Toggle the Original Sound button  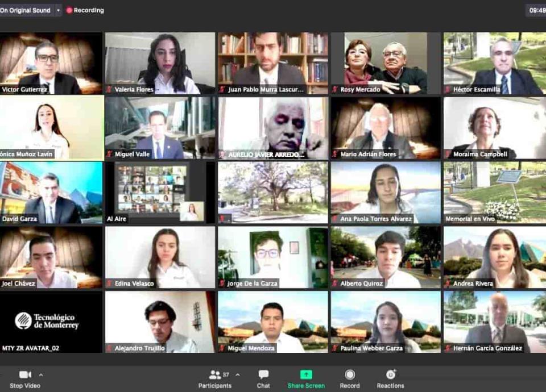pyautogui.click(x=26, y=10)
